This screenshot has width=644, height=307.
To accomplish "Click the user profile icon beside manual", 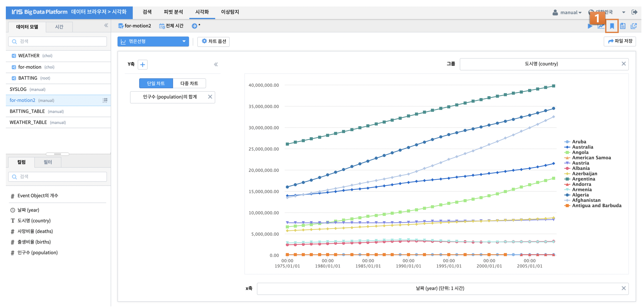I will [555, 12].
